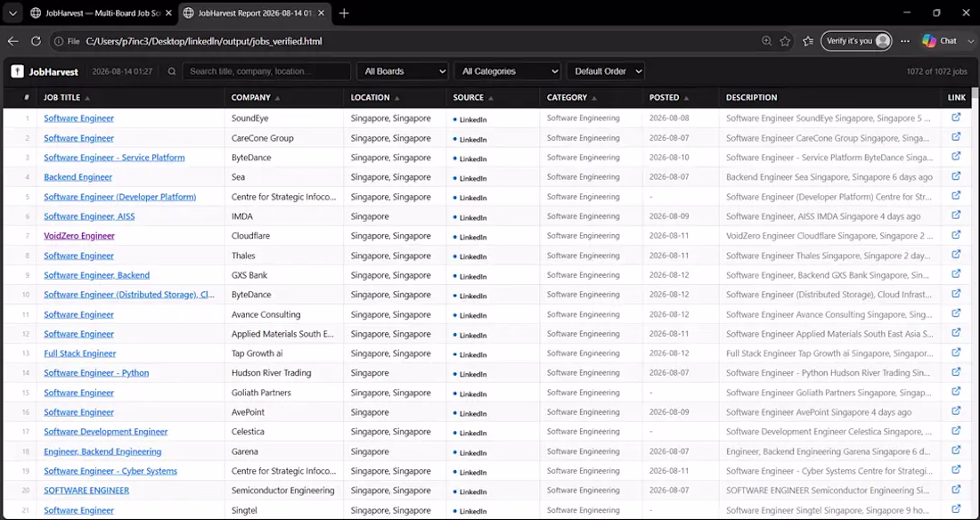Open external link icon for Hudson River Trading row
This screenshot has height=520, width=980.
(956, 372)
